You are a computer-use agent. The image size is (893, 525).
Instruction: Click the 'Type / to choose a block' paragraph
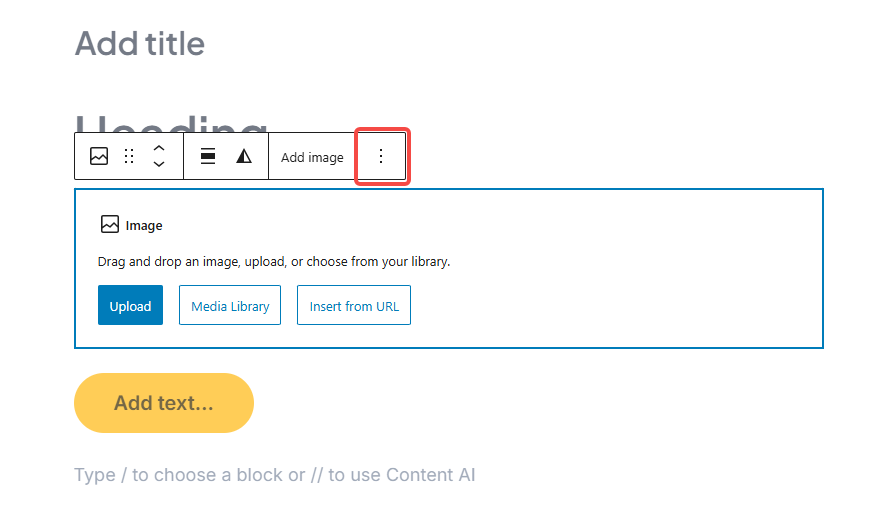pyautogui.click(x=275, y=475)
